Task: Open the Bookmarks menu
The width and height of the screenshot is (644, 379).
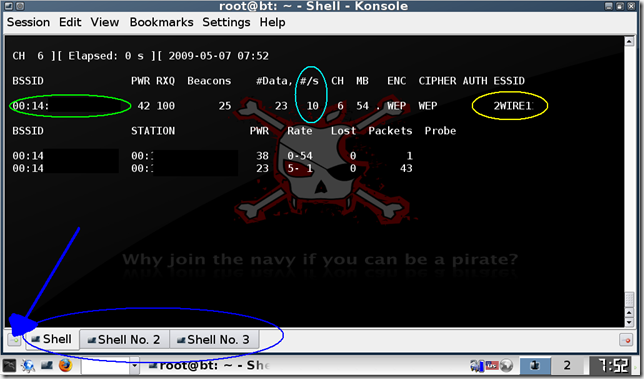Action: (x=161, y=22)
